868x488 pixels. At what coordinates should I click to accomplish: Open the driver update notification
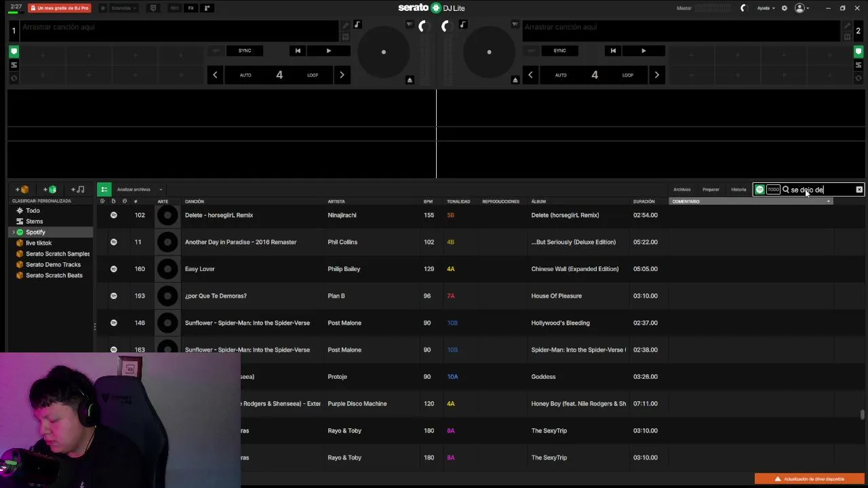tap(810, 479)
